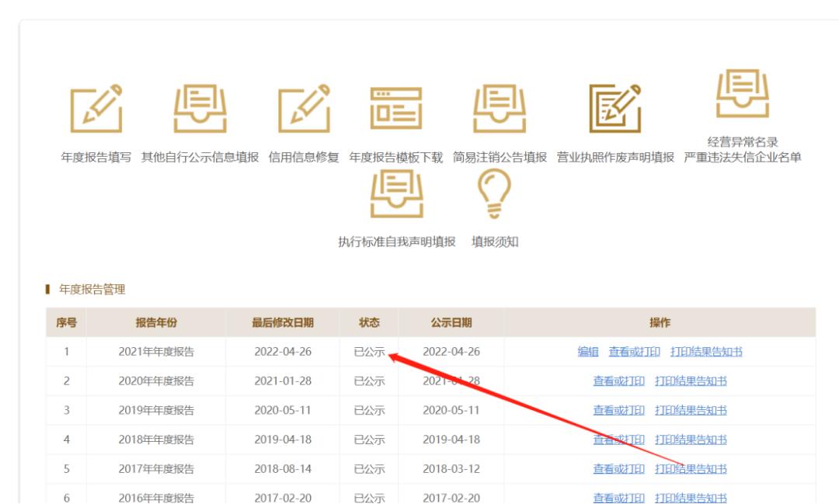Select the 信用信息修复 icon
This screenshot has height=504, width=839.
pyautogui.click(x=303, y=109)
